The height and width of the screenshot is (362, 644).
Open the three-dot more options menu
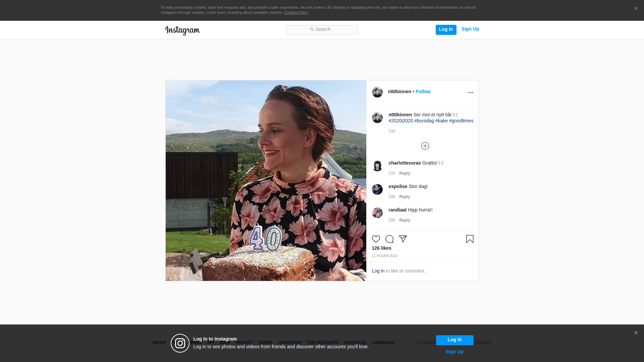click(x=470, y=93)
